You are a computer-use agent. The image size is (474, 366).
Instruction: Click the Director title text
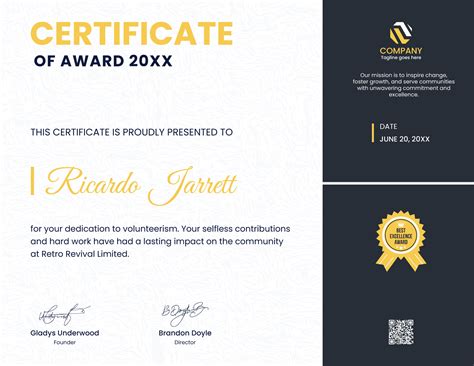pyautogui.click(x=185, y=342)
